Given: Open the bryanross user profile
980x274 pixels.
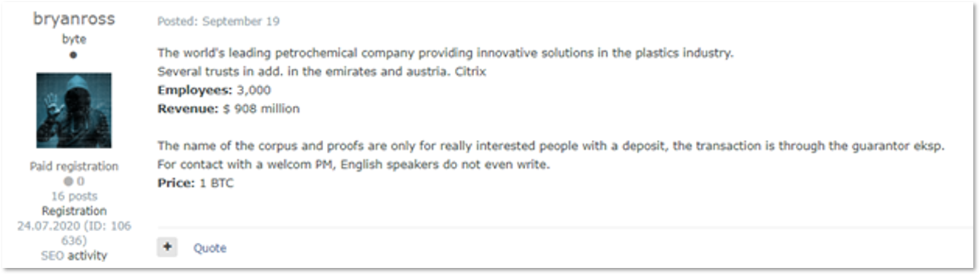Looking at the screenshot, I should click(x=74, y=20).
